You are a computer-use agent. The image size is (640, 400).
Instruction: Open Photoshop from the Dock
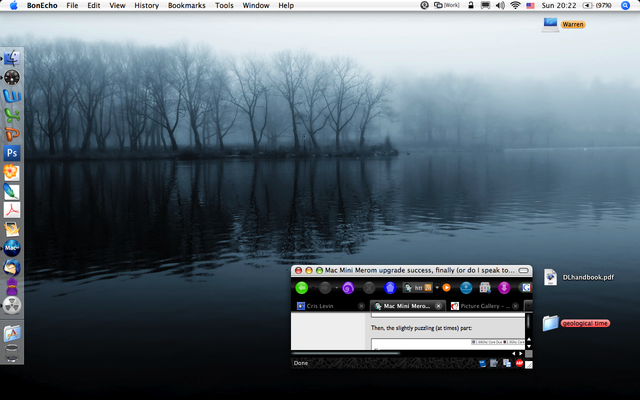tap(13, 153)
